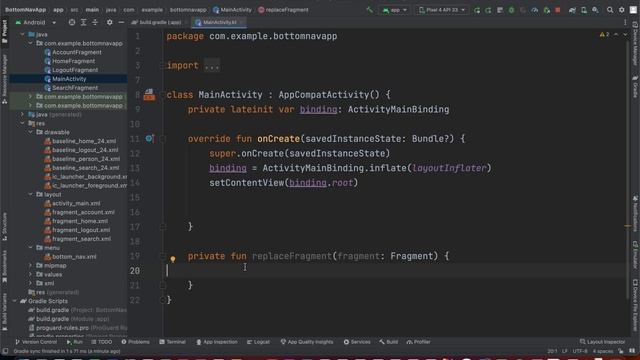Click Sync Project with Gradle Files icon
This screenshot has width=640, height=360.
pos(572,10)
